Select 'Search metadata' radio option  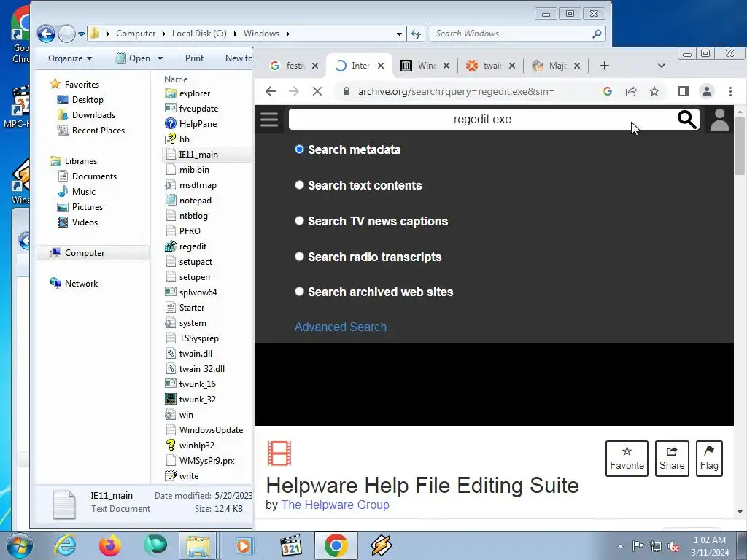[x=299, y=149]
